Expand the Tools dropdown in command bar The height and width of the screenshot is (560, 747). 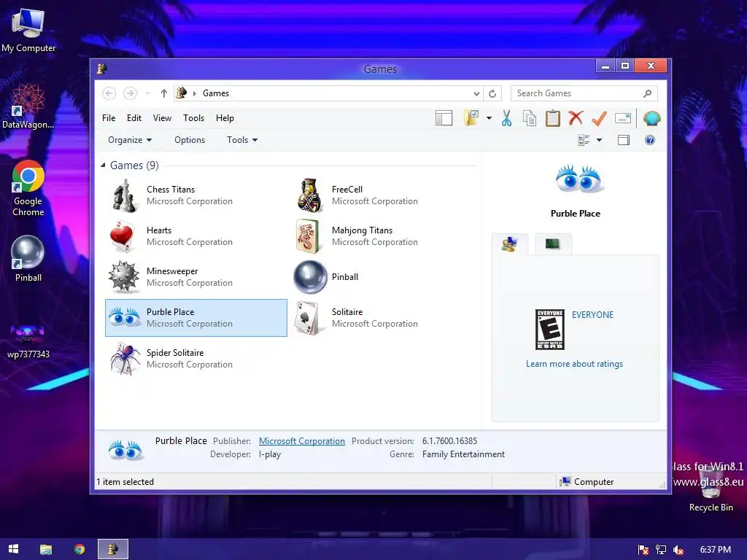coord(242,140)
